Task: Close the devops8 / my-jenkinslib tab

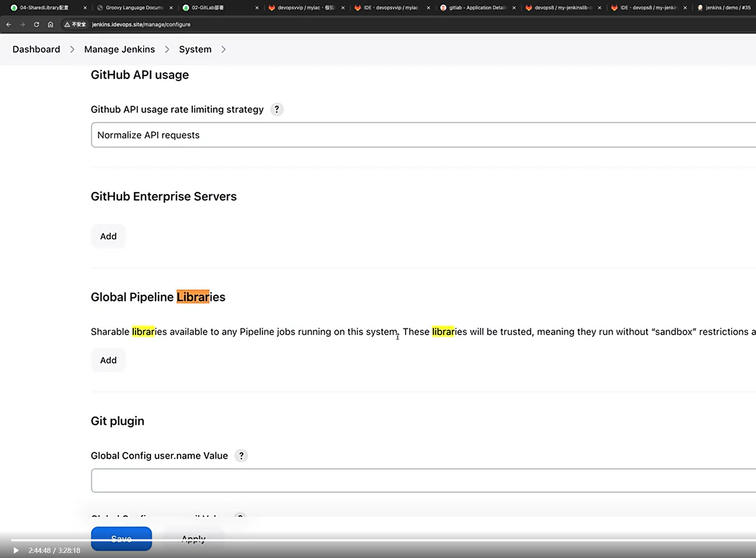Action: click(599, 8)
